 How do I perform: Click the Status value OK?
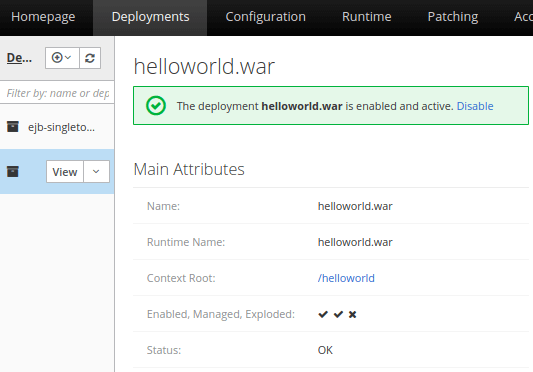(325, 350)
